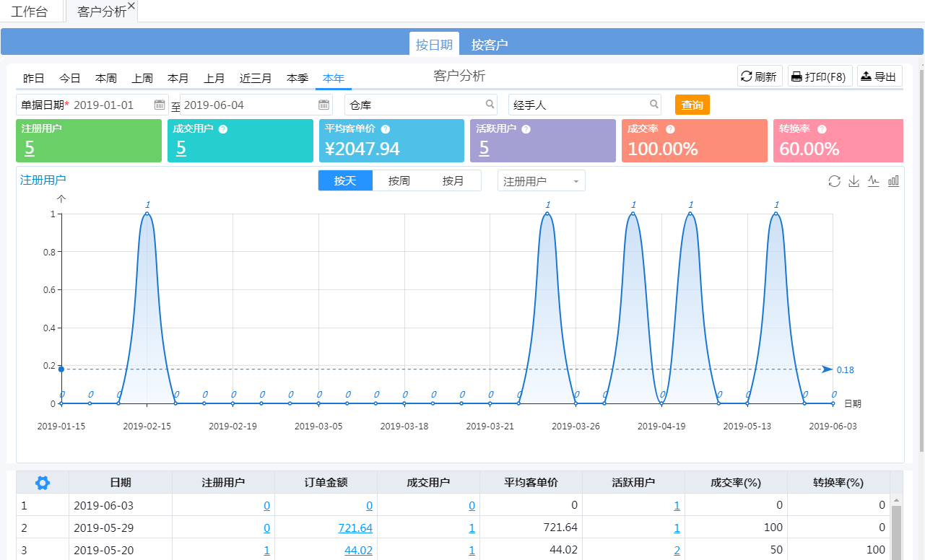Click the page vertical scrollbar
The height and width of the screenshot is (560, 925).
click(921, 260)
